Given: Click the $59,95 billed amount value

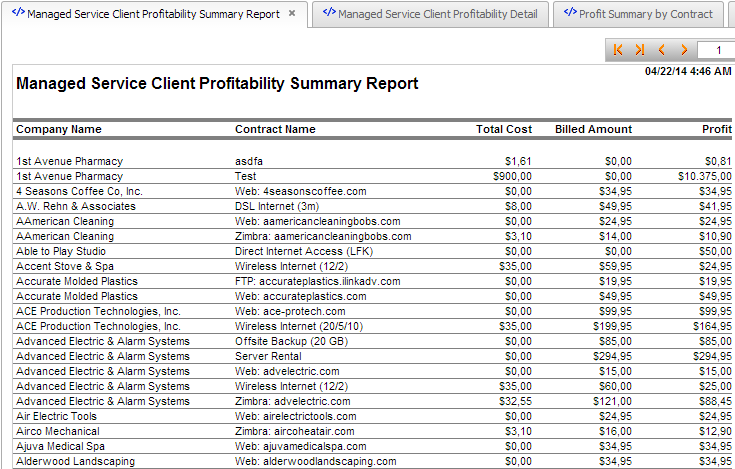Looking at the screenshot, I should (x=615, y=266).
